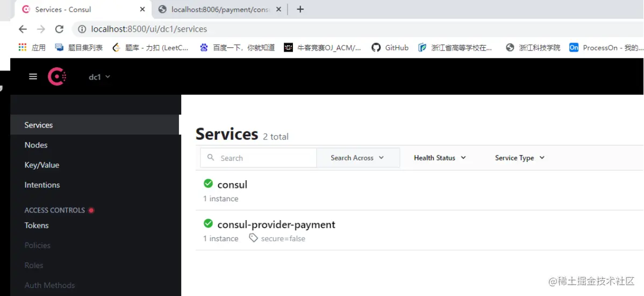This screenshot has width=644, height=296.
Task: Expand the Search Across dropdown
Action: 357,158
